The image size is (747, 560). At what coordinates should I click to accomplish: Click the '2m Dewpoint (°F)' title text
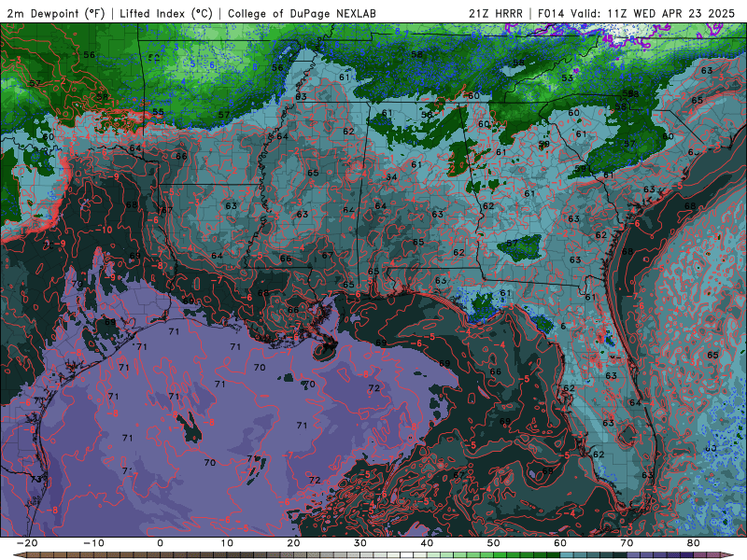point(55,13)
